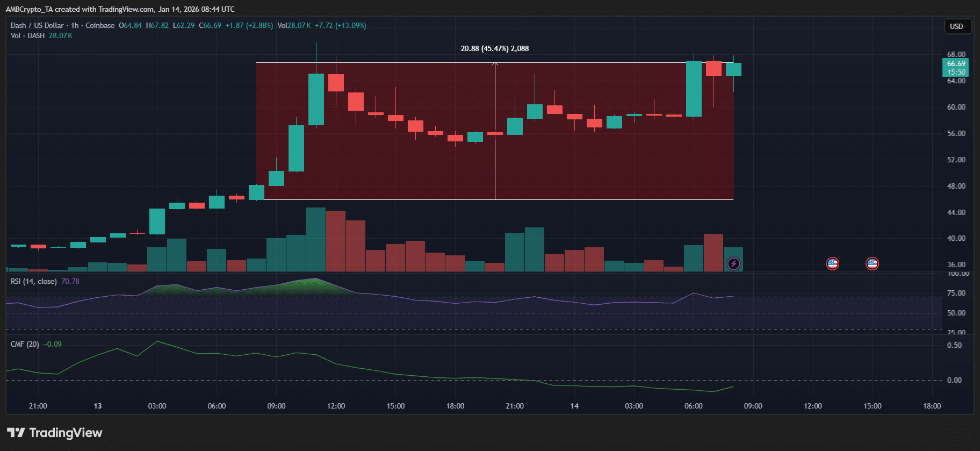The height and width of the screenshot is (451, 980).
Task: Click the Dash / US Dollar symbol title
Action: click(37, 25)
